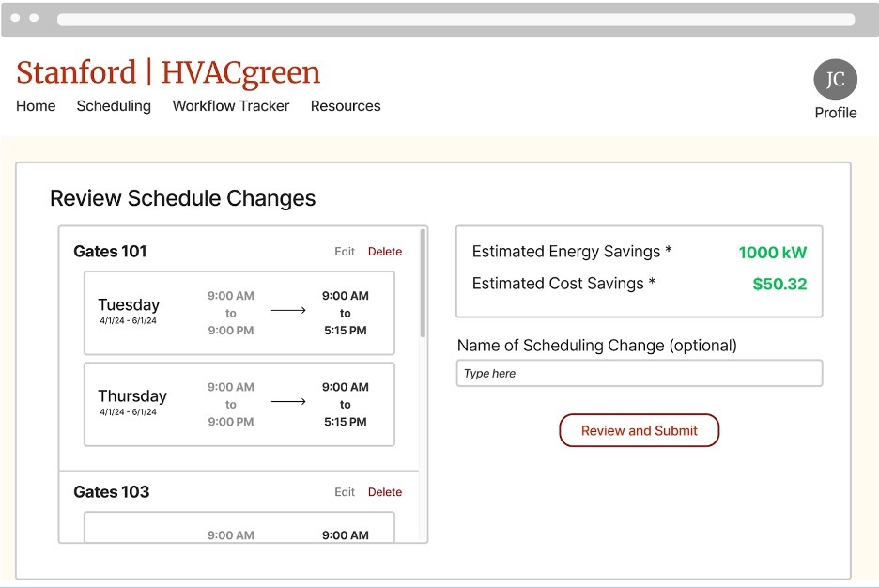879x588 pixels.
Task: Click the Gates 103 heading
Action: coord(112,491)
